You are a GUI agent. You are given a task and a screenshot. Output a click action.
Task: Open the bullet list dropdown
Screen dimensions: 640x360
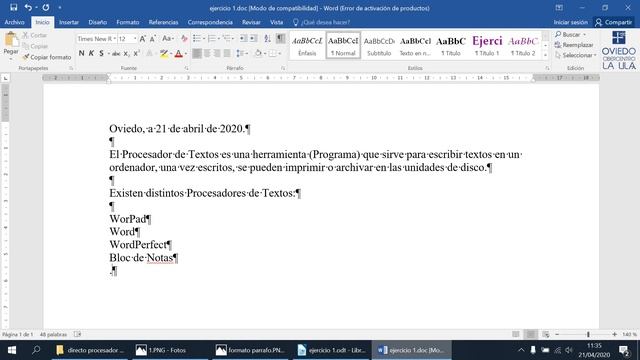204,39
